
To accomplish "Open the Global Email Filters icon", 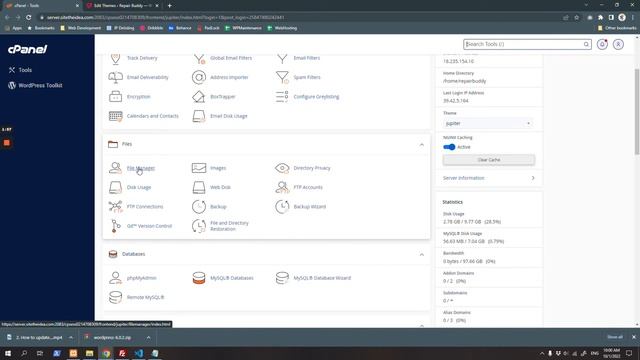I will click(199, 58).
